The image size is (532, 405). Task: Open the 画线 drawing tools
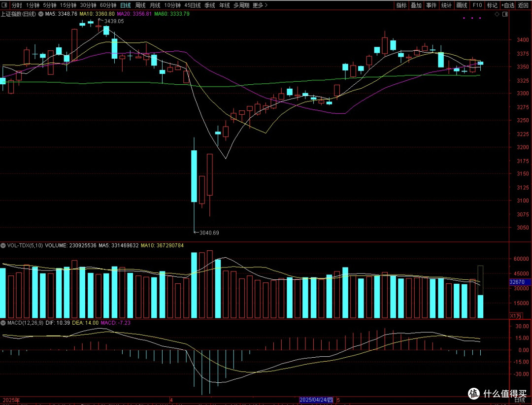(x=462, y=5)
